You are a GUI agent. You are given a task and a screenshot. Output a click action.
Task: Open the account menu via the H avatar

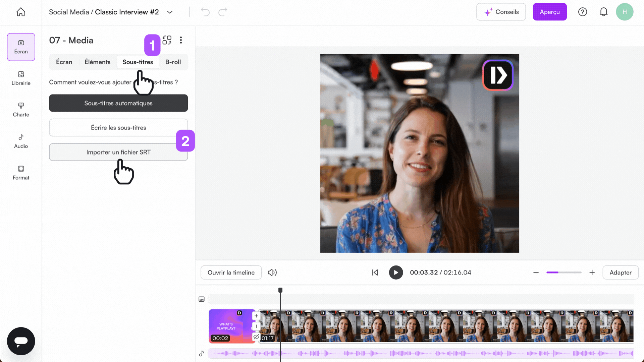[625, 12]
